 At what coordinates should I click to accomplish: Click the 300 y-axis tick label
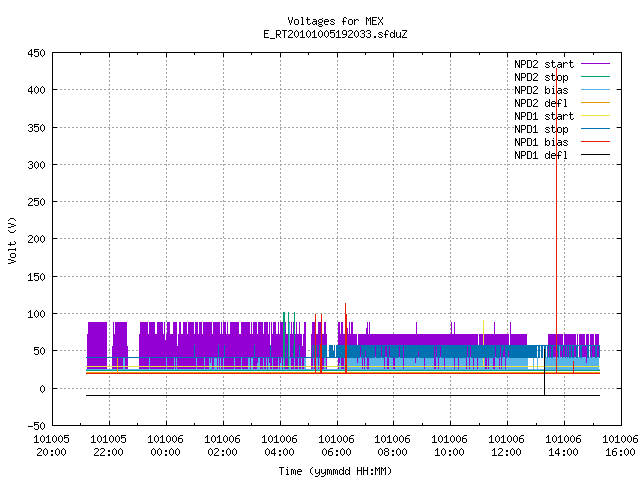(36, 164)
